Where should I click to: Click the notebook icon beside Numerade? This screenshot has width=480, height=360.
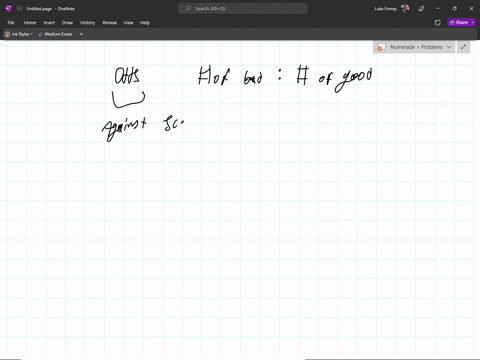381,47
